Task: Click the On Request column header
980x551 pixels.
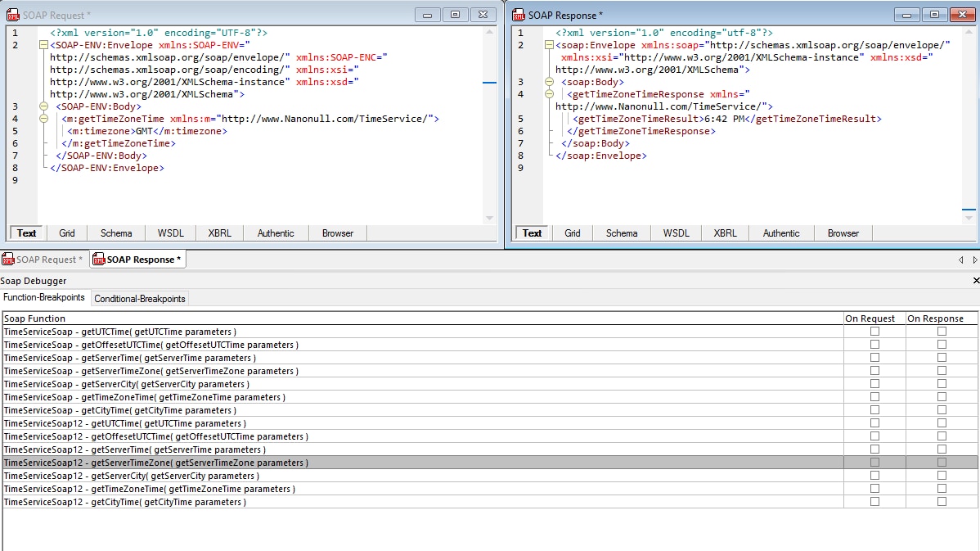Action: click(874, 318)
